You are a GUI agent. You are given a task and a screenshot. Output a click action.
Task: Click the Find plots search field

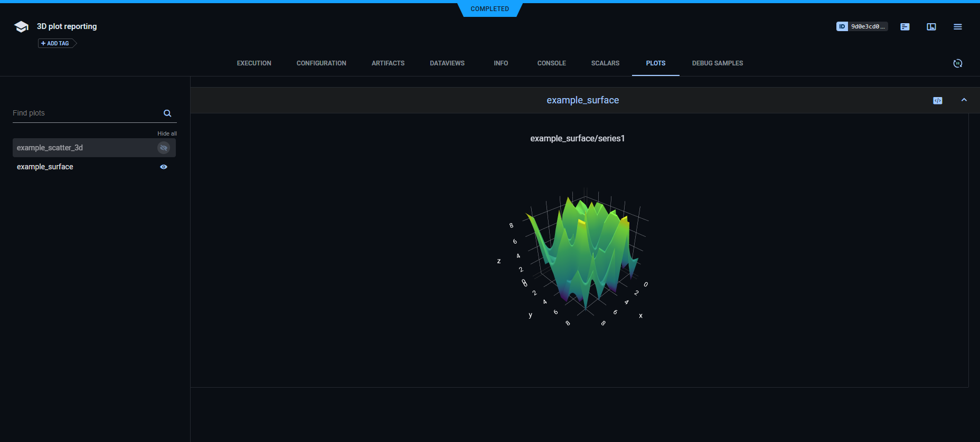tap(84, 113)
